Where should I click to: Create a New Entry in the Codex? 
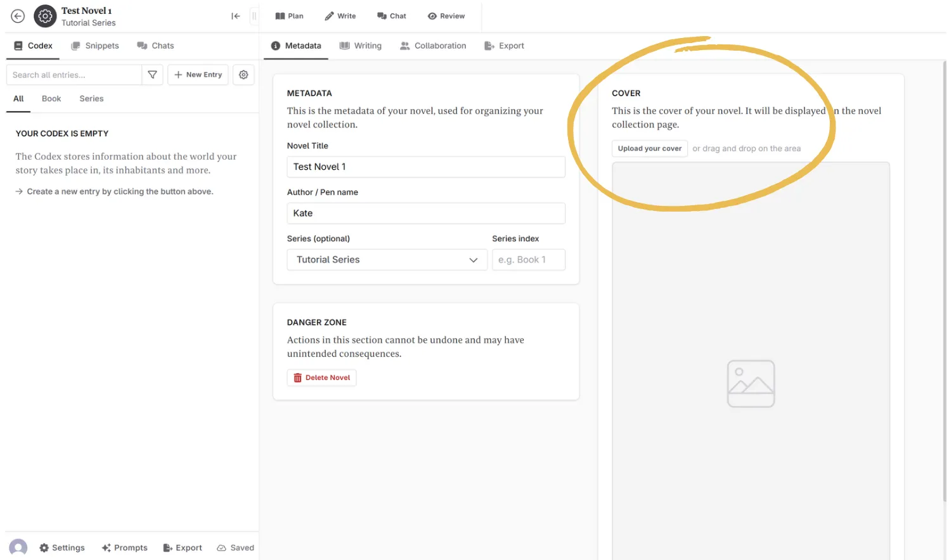tap(198, 74)
